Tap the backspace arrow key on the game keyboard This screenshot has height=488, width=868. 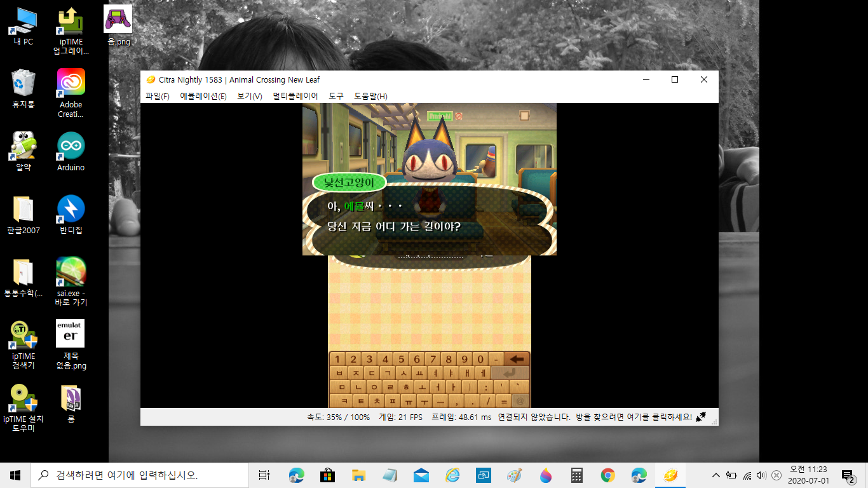pyautogui.click(x=517, y=359)
